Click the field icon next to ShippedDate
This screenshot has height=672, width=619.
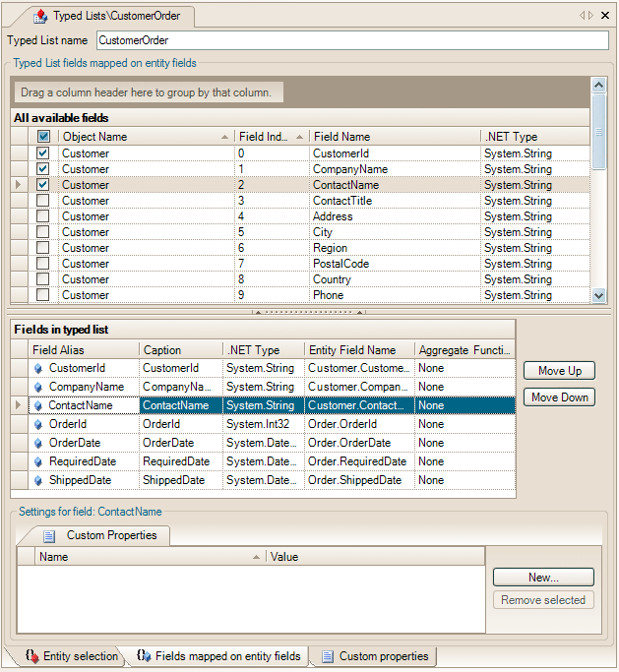(39, 480)
